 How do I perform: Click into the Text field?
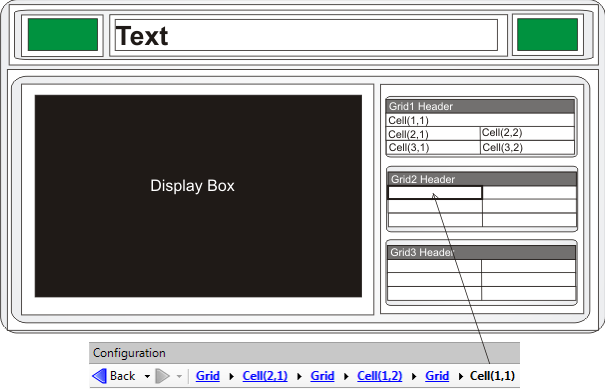(x=306, y=35)
